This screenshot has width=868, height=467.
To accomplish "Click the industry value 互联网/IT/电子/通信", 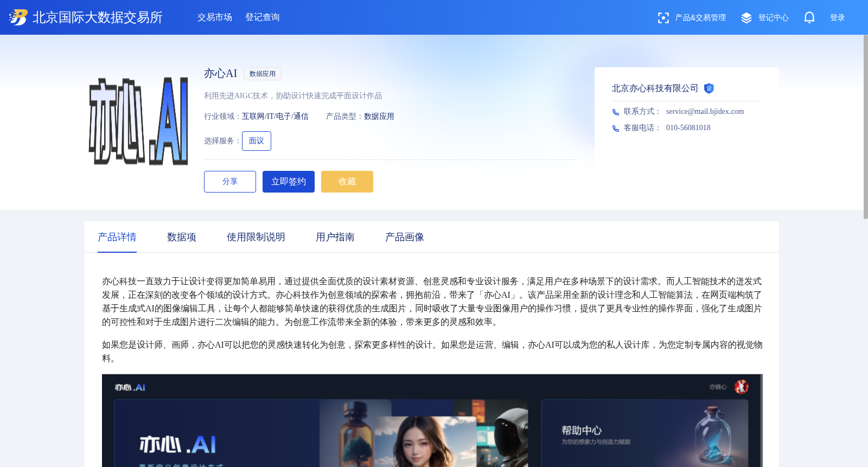I will (275, 117).
